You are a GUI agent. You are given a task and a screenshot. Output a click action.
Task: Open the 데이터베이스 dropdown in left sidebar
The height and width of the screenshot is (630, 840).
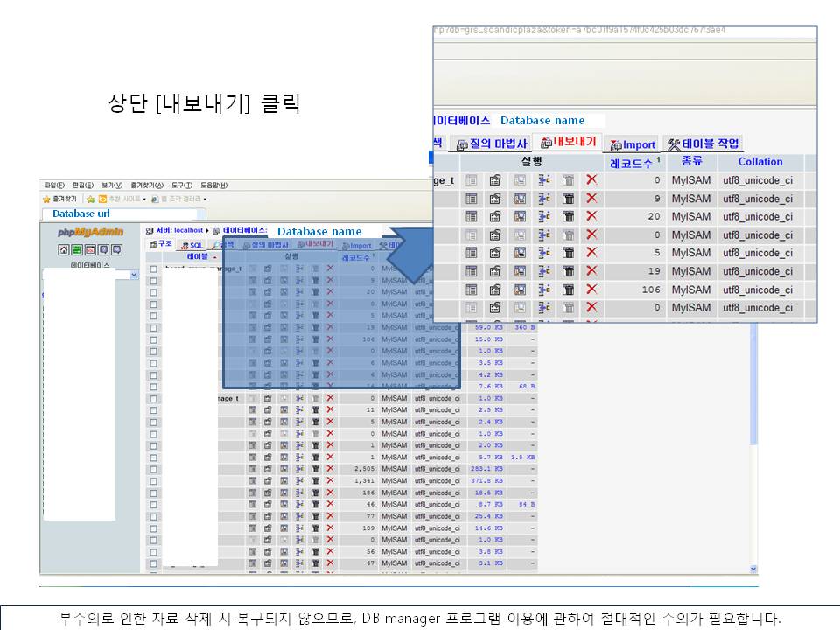[134, 275]
